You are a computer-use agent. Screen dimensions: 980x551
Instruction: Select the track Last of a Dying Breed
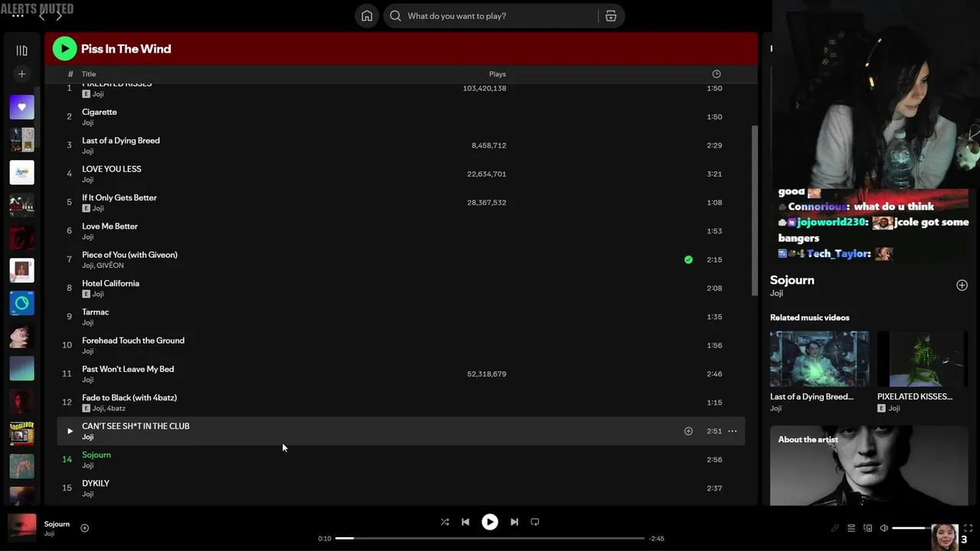pyautogui.click(x=121, y=141)
